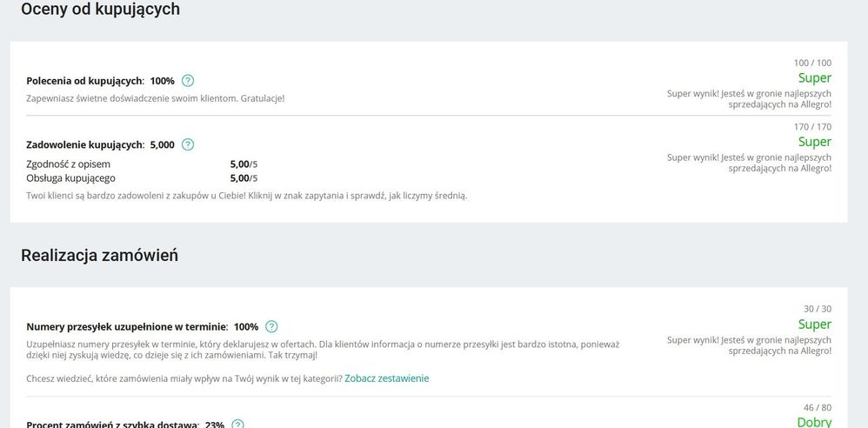The image size is (868, 428).
Task: Click the green Dobry status label
Action: pos(814,422)
